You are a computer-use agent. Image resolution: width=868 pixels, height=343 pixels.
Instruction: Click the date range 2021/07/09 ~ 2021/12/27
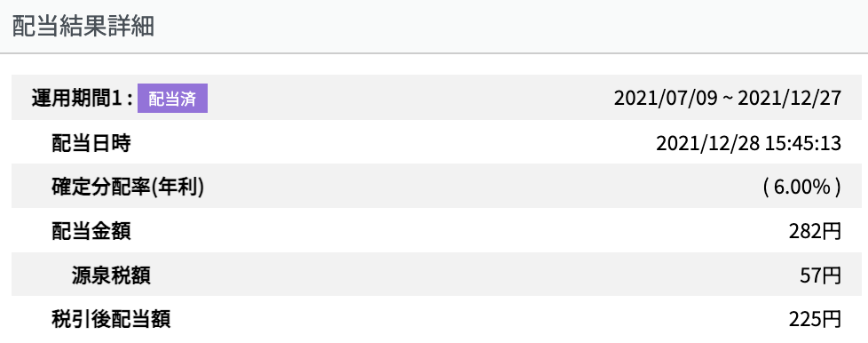[x=728, y=99]
